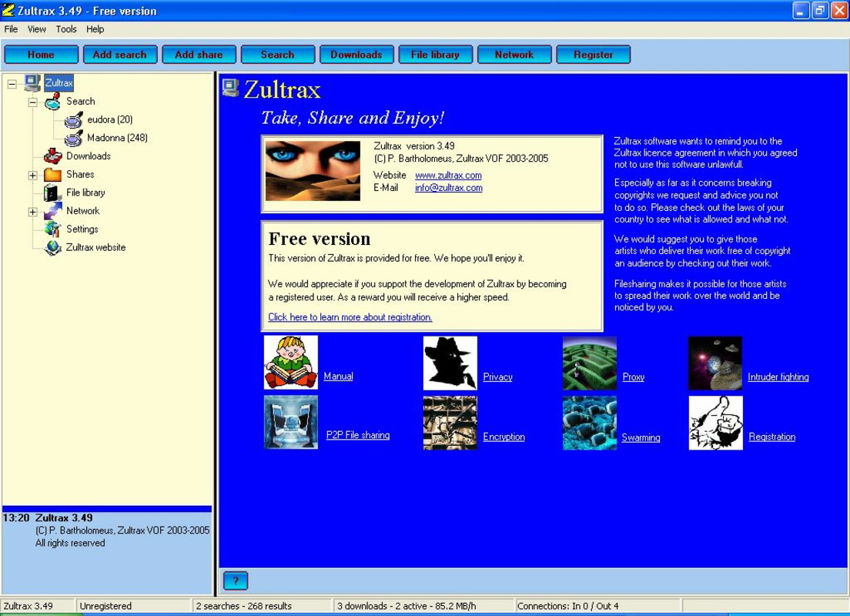Expand the Network tree node
Viewport: 850px width, 616px height.
tap(33, 212)
